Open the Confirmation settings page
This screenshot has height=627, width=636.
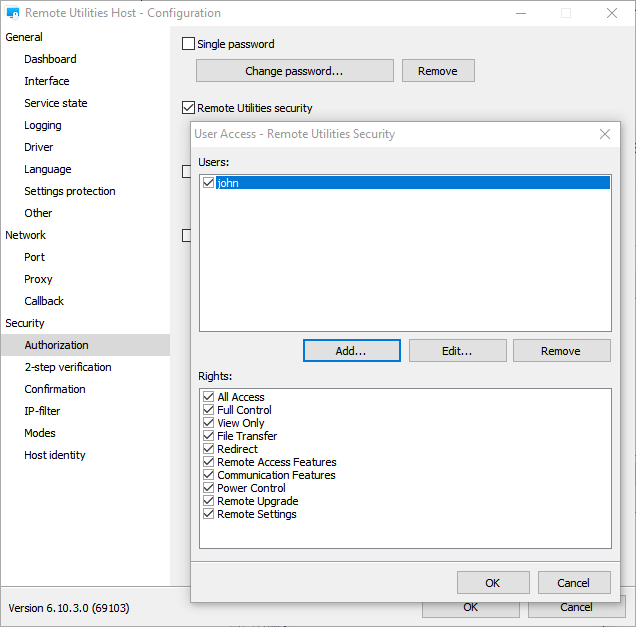[55, 389]
